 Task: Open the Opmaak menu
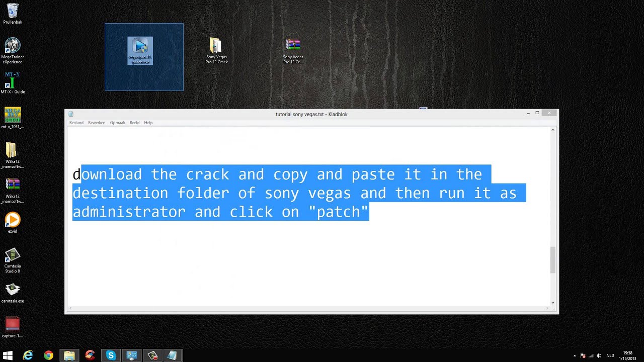[117, 123]
